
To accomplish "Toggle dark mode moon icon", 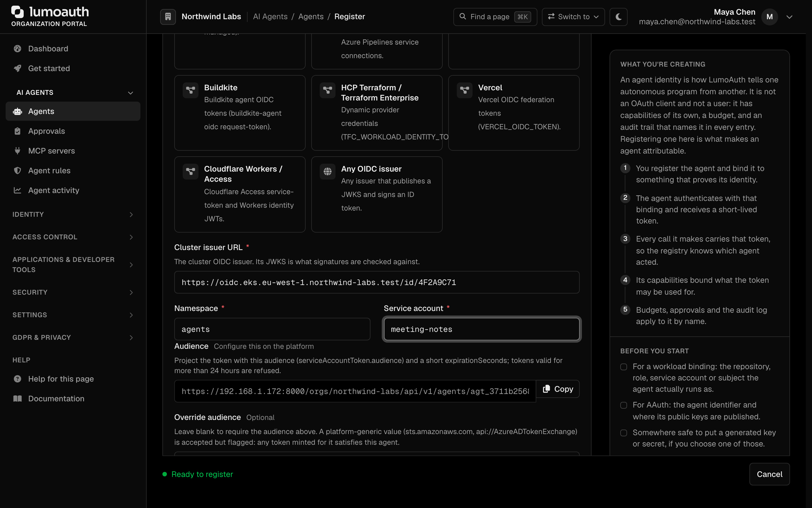I will point(618,17).
